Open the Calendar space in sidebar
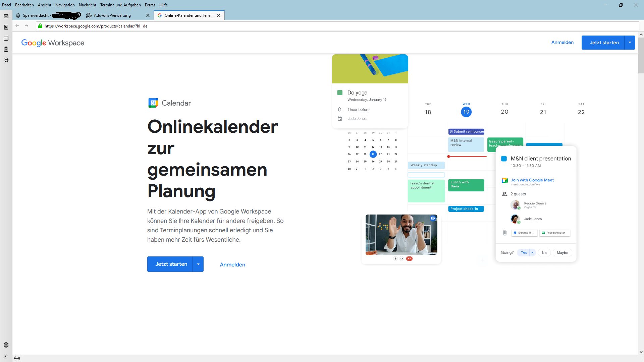 tap(6, 38)
